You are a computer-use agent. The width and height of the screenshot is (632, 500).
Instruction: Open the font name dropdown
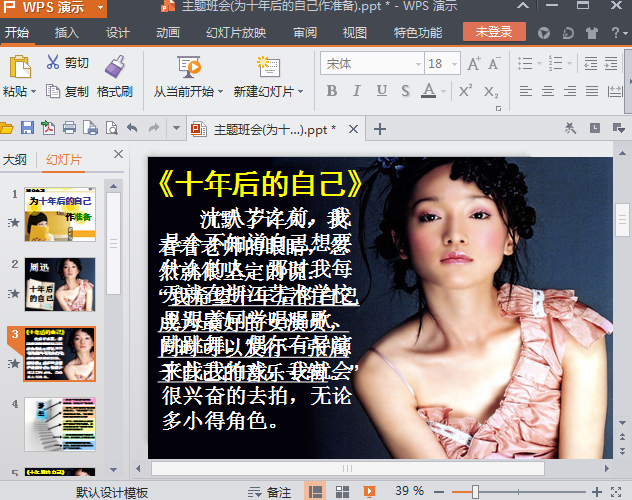pyautogui.click(x=418, y=64)
